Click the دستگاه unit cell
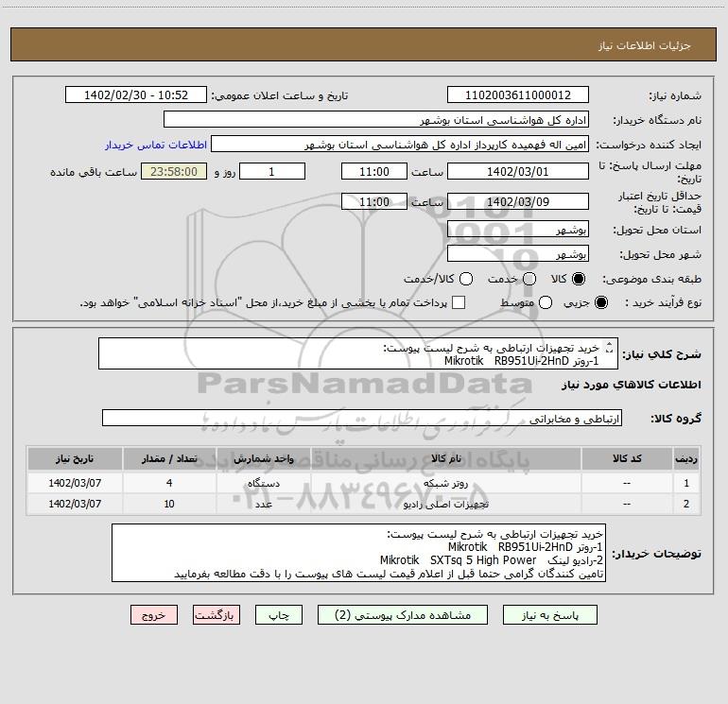Screen dimensions: 728x704 click(263, 483)
